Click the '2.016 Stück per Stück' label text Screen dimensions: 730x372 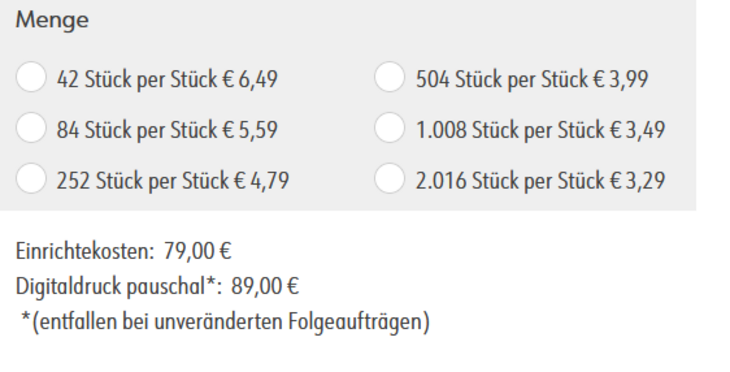pos(511,181)
